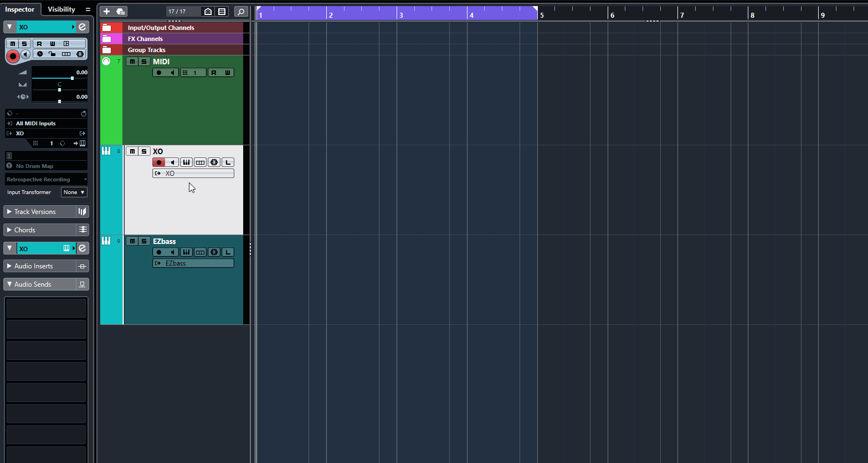This screenshot has height=463, width=868.
Task: Click the inspector lock track icon
Action: (52, 54)
